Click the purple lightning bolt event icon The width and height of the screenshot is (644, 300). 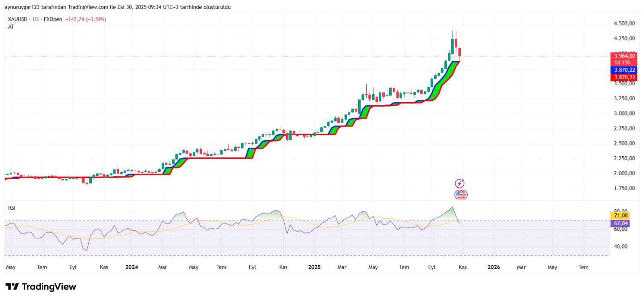[x=459, y=184]
